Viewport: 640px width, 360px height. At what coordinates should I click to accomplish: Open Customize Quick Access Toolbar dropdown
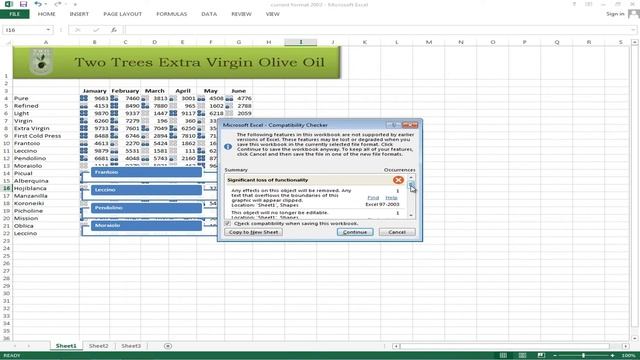coord(75,4)
